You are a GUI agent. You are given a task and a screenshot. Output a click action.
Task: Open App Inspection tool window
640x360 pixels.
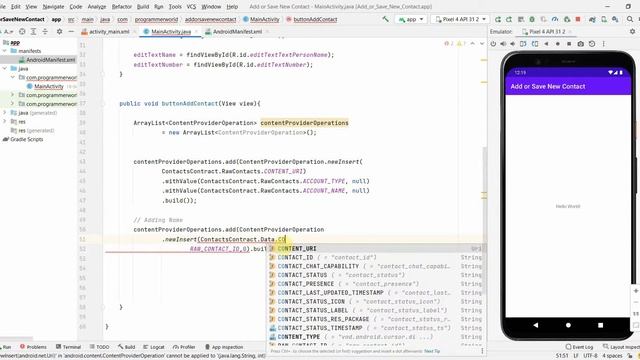224,347
